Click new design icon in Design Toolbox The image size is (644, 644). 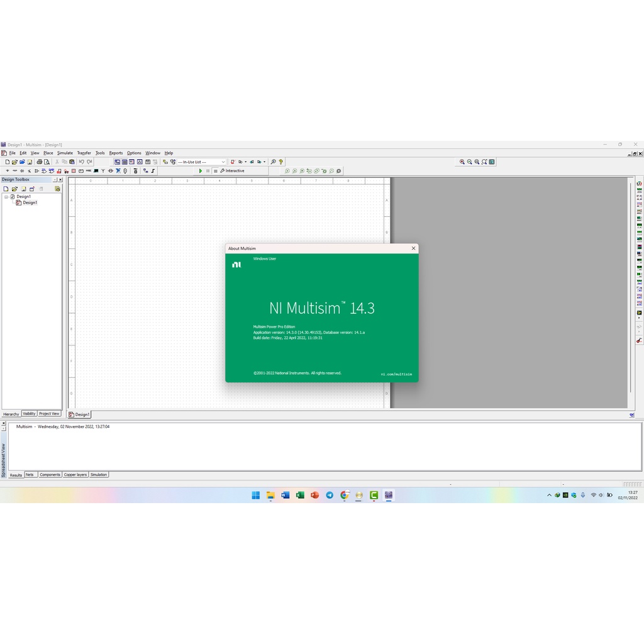(x=6, y=189)
